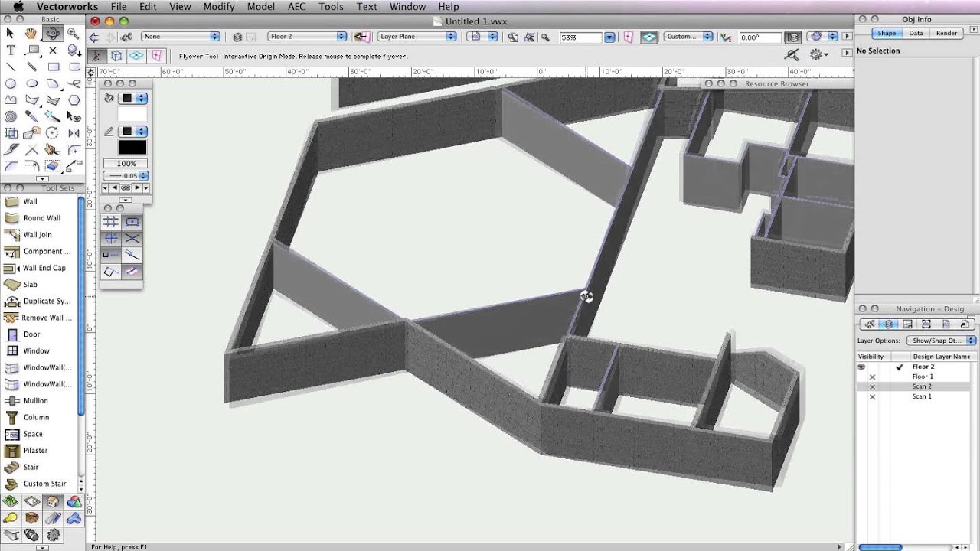Open the Tools menu

pos(331,6)
